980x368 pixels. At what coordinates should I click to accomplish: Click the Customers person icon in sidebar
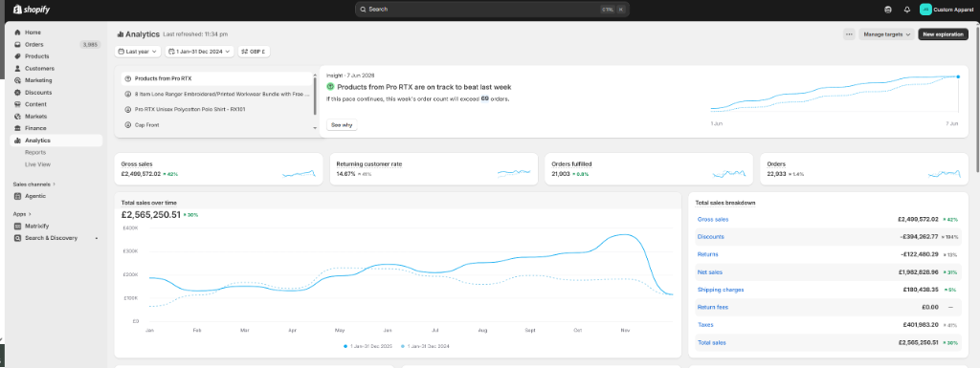coord(17,69)
